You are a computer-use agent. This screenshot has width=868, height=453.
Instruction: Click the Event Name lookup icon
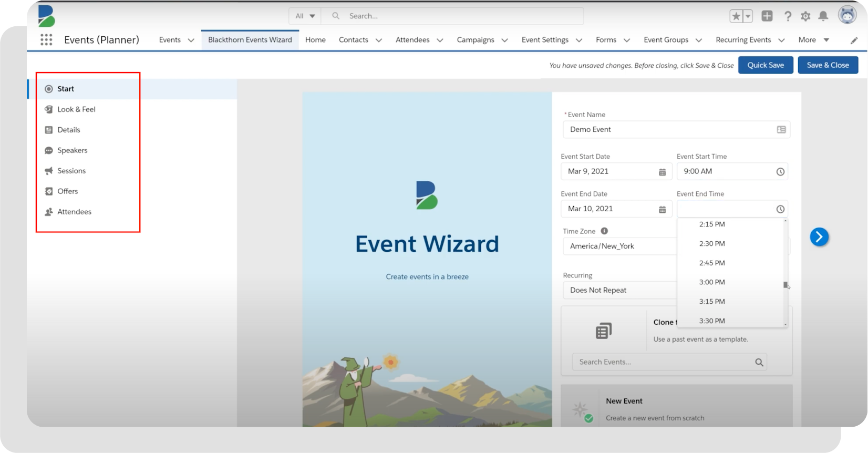click(781, 129)
